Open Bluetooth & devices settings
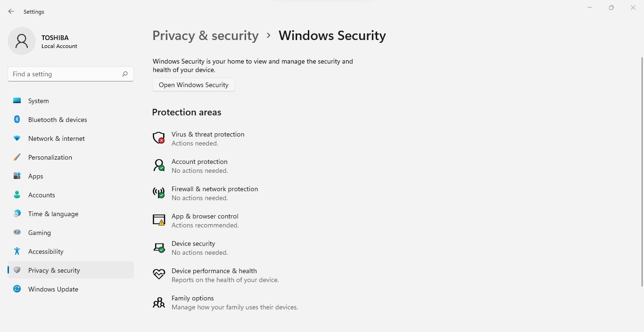 (x=58, y=120)
